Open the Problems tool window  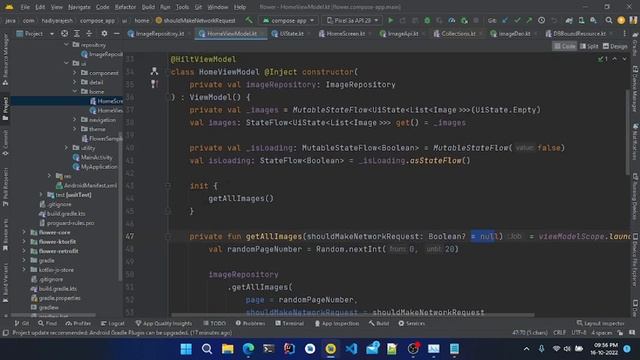pyautogui.click(x=250, y=323)
